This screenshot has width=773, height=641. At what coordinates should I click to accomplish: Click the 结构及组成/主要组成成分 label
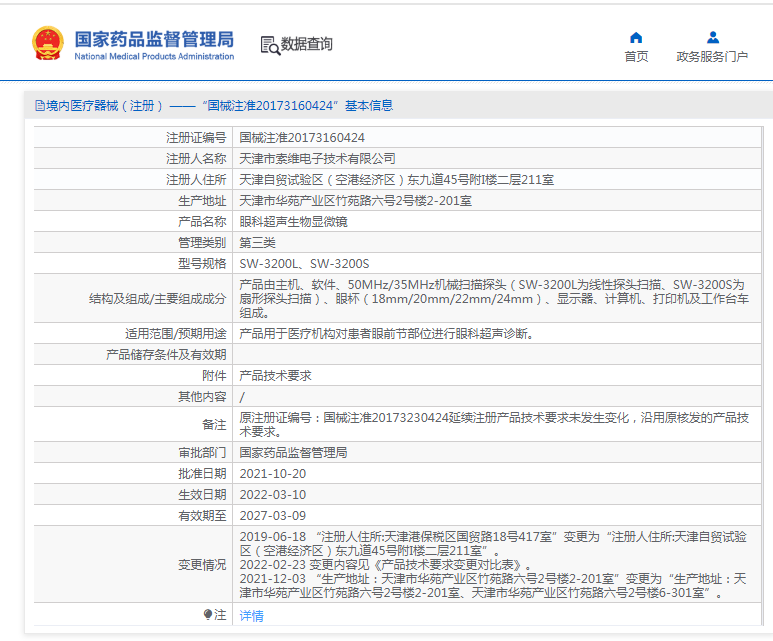point(158,298)
